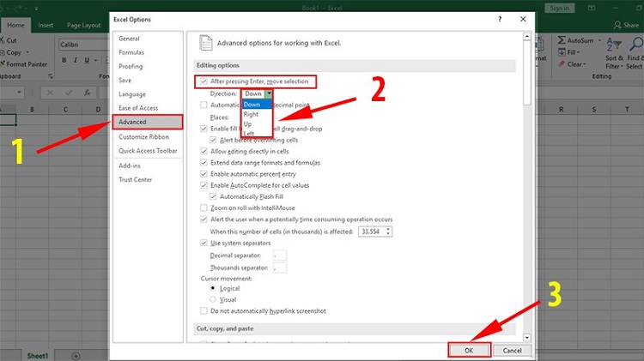This screenshot has height=361, width=644.
Task: Open the Trust Center category
Action: tap(135, 180)
